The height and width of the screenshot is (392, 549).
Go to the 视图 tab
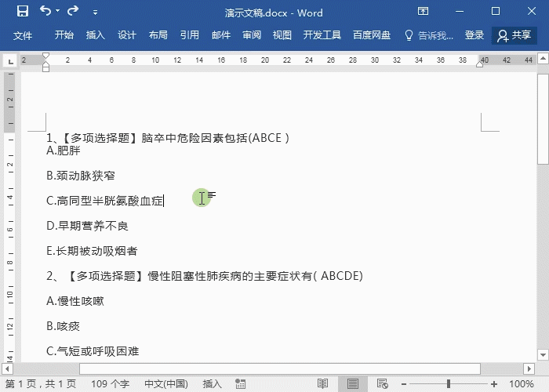coord(282,35)
